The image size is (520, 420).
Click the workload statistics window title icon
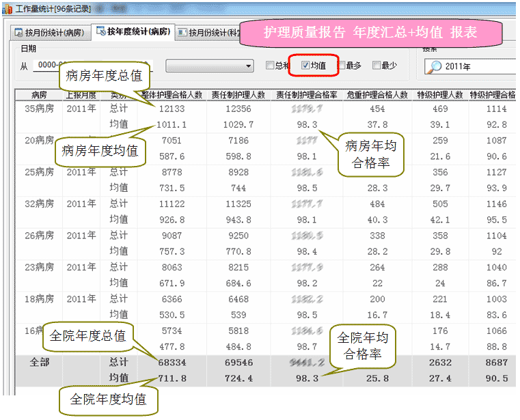click(8, 8)
